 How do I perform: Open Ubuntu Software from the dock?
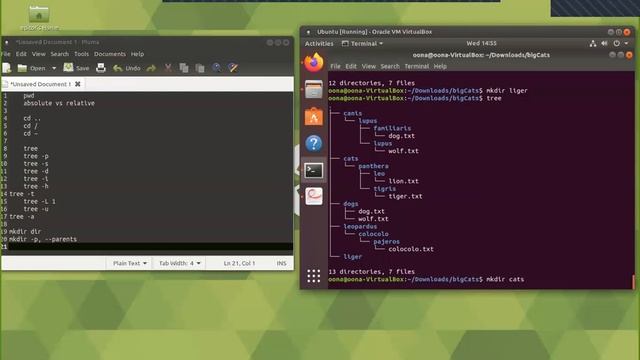tap(313, 116)
